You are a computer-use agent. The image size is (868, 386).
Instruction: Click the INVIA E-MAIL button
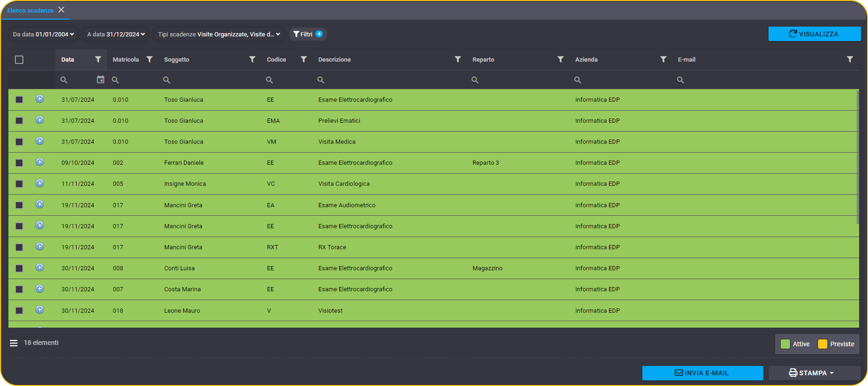point(703,373)
